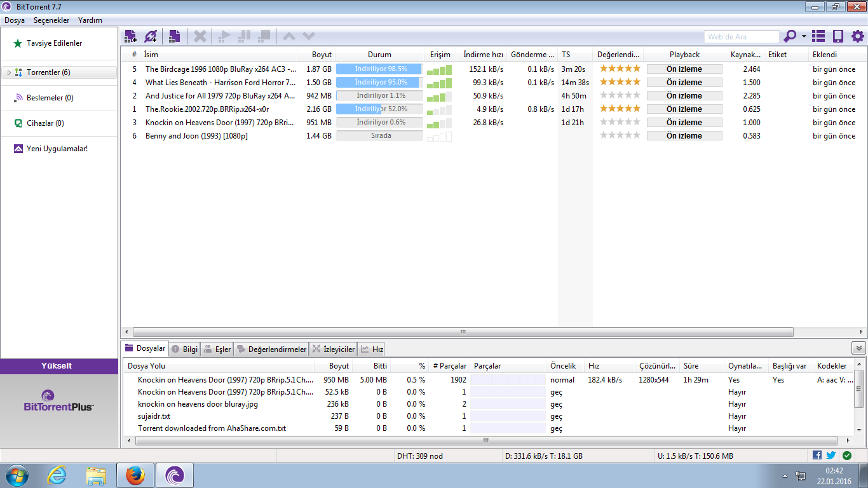Click the Stop torrent toolbar icon
The height and width of the screenshot is (488, 868).
(264, 36)
